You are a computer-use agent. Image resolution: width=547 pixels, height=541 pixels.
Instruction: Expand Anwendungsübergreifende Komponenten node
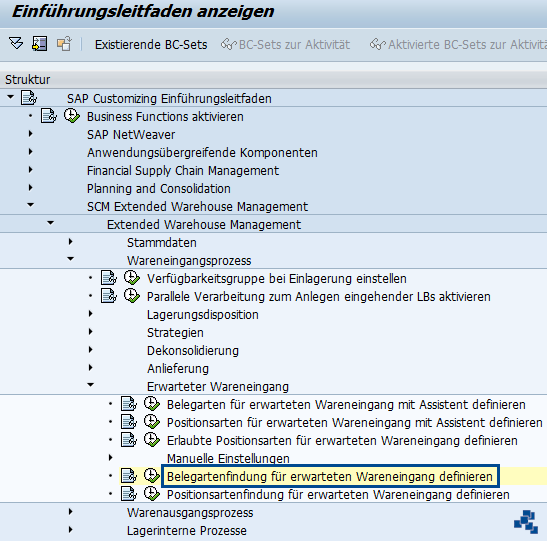[x=31, y=152]
